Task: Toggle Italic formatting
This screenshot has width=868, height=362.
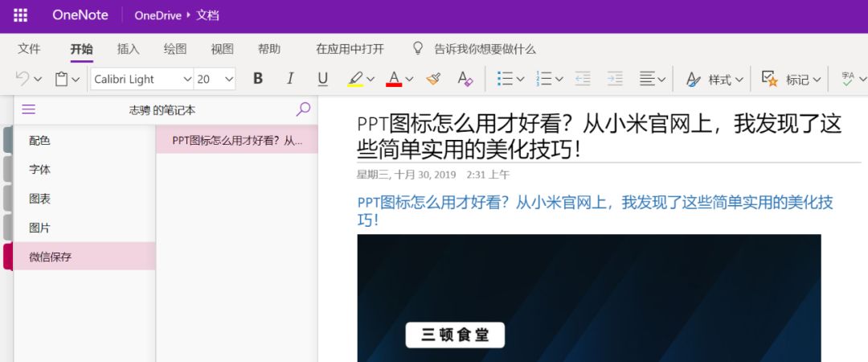Action: point(290,80)
